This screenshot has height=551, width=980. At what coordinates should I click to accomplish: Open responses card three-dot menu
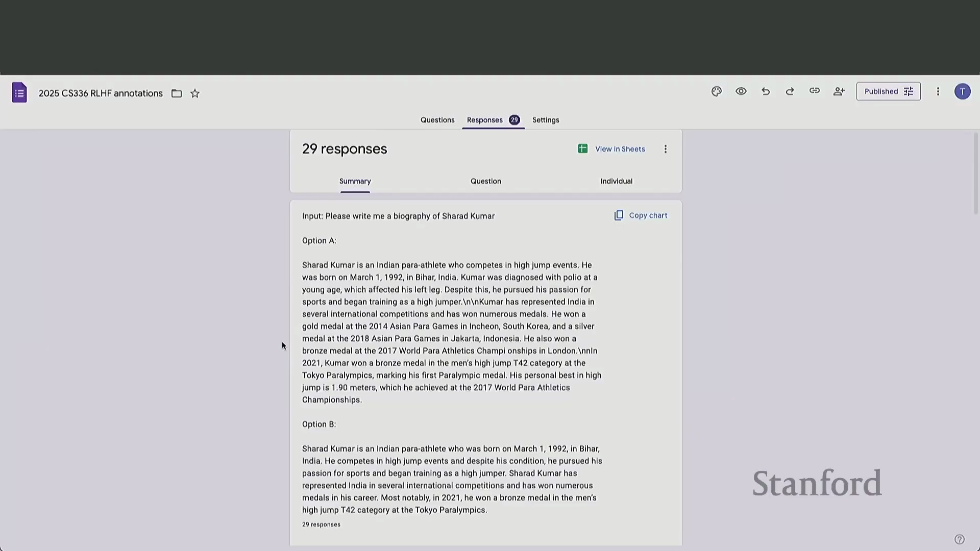pyautogui.click(x=665, y=149)
